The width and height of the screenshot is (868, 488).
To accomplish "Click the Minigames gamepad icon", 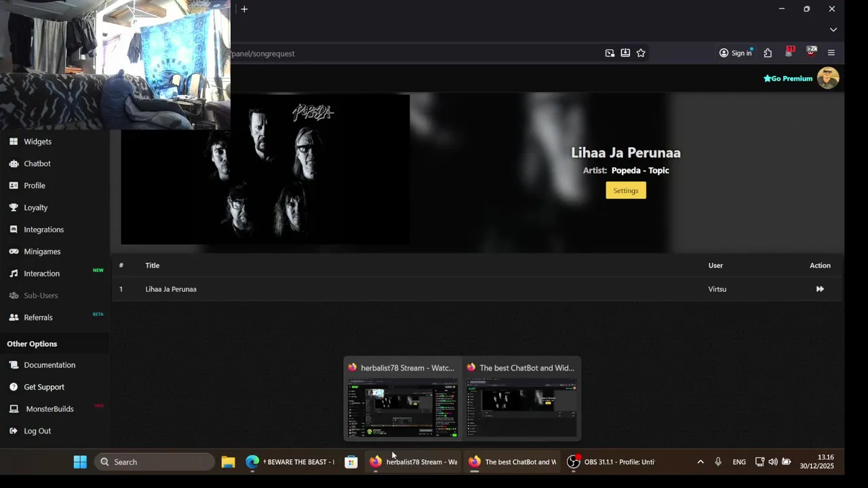I will [14, 251].
